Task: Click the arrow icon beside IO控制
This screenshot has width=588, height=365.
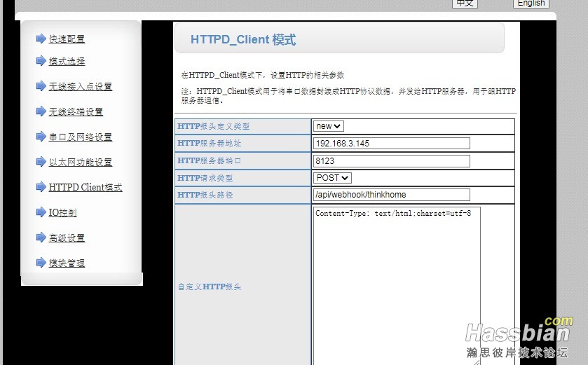Action: point(41,212)
